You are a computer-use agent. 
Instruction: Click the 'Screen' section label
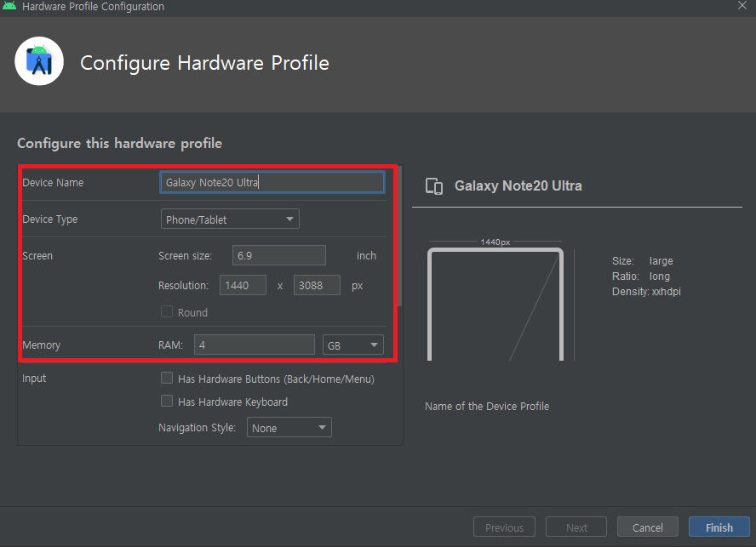[x=37, y=256]
